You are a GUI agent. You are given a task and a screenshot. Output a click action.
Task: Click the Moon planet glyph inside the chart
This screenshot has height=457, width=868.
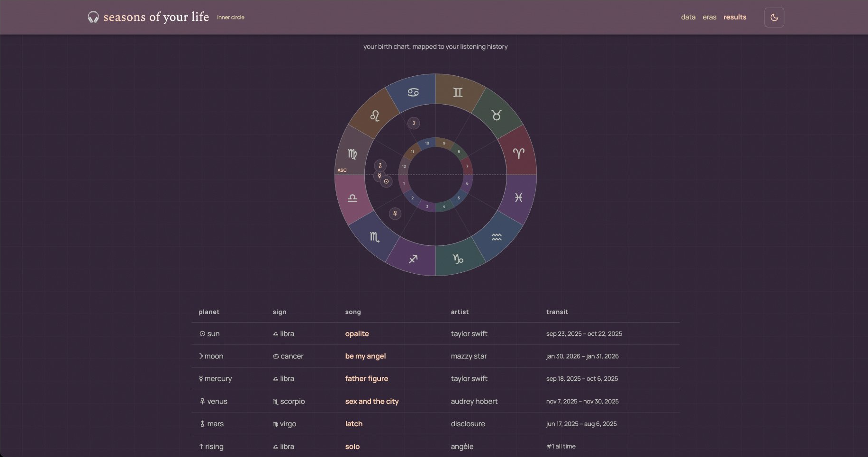(413, 123)
